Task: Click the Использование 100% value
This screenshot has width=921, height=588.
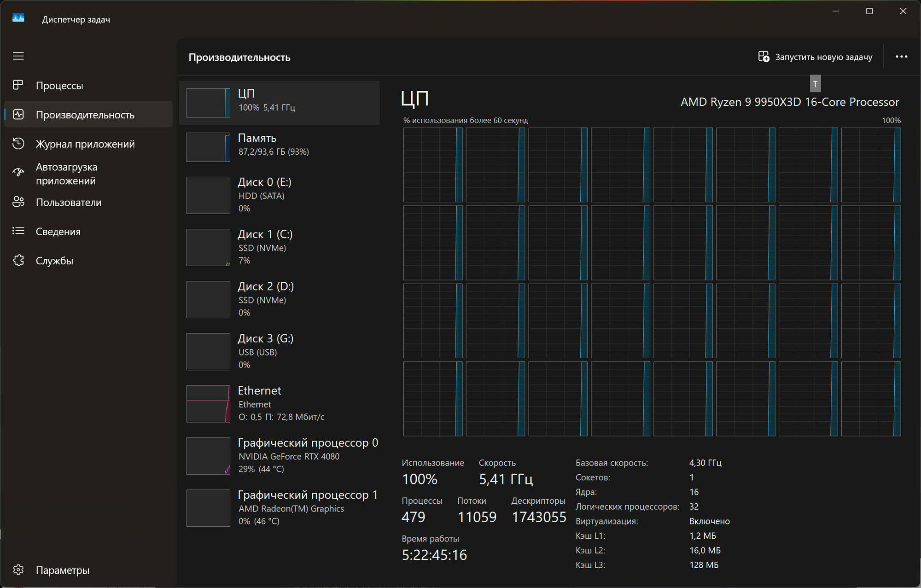Action: pyautogui.click(x=420, y=479)
